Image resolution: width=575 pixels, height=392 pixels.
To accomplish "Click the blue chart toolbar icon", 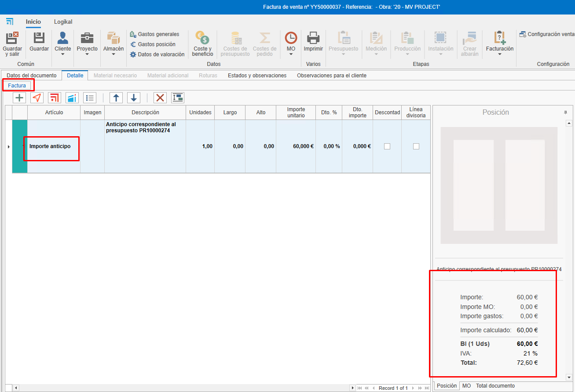I will [72, 98].
